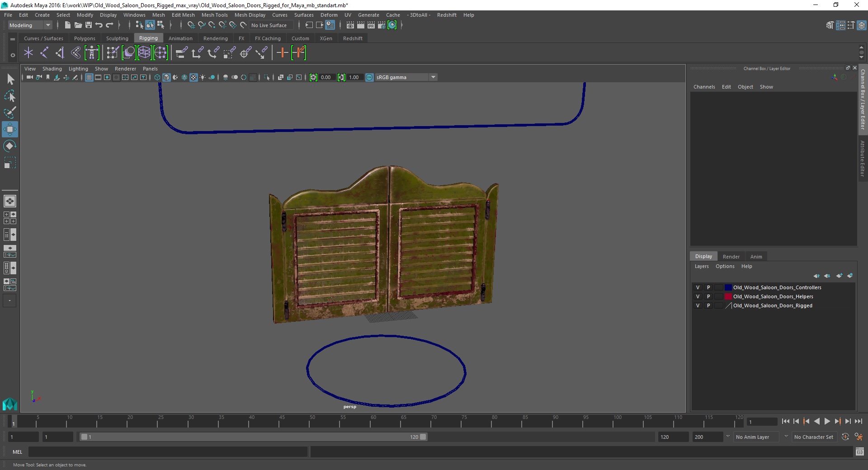
Task: Click the New Scene icon
Action: [x=67, y=25]
